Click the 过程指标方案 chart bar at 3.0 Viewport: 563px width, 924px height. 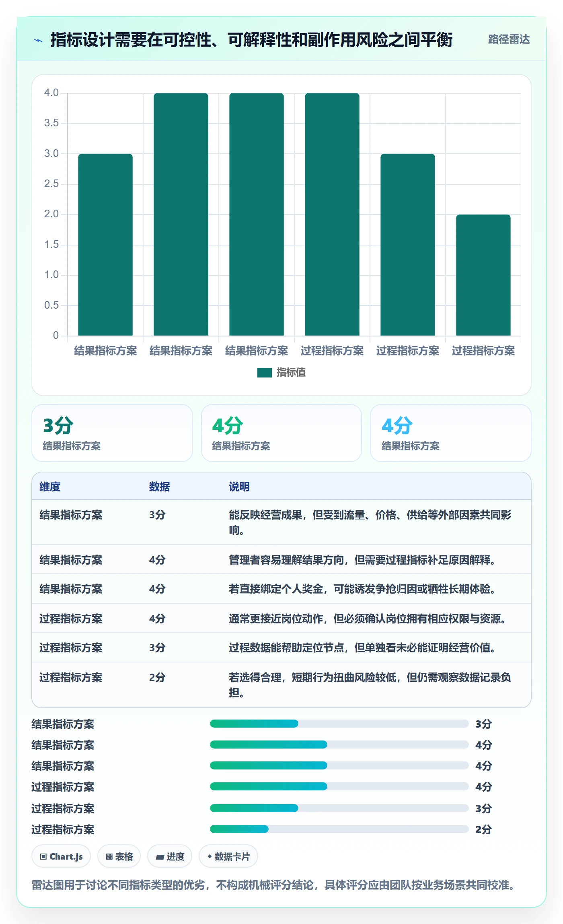point(407,245)
